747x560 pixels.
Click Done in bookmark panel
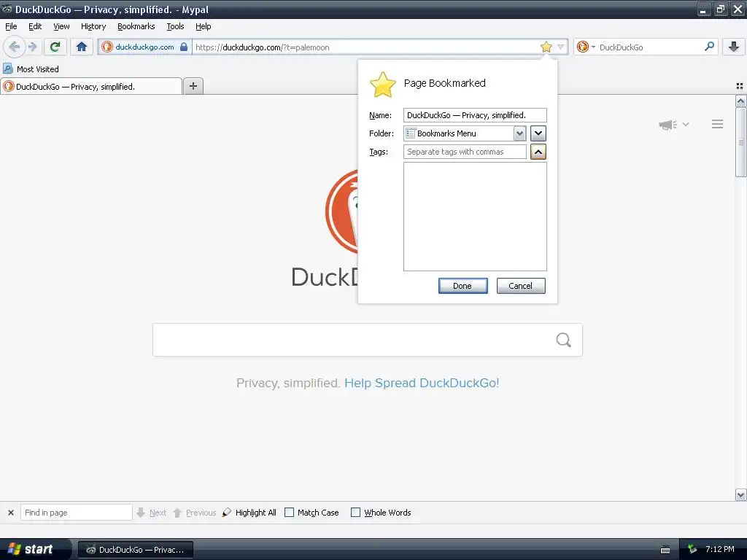[462, 286]
